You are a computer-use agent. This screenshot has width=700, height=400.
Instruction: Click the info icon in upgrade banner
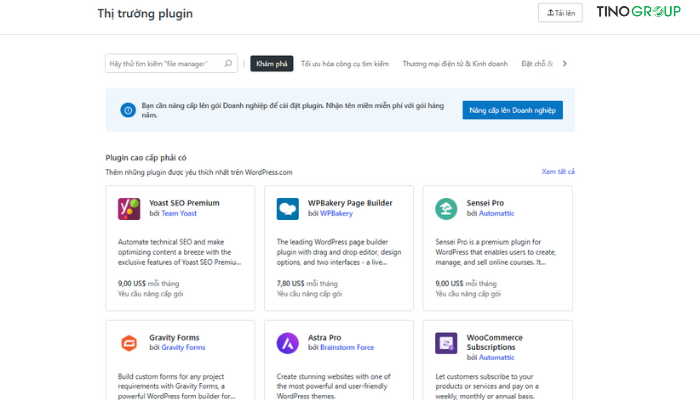pyautogui.click(x=128, y=110)
